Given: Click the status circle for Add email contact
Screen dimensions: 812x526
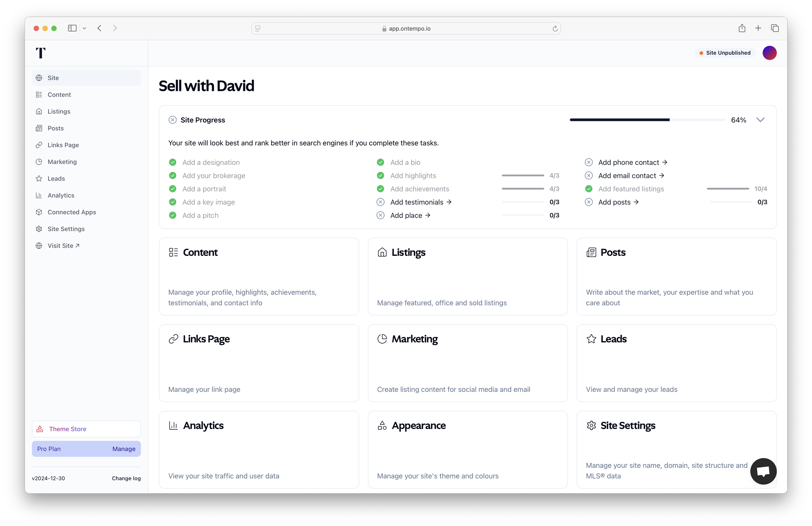Looking at the screenshot, I should [x=589, y=175].
